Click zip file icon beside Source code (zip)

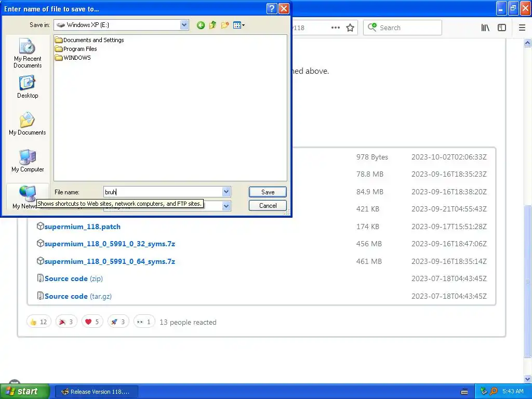40,278
